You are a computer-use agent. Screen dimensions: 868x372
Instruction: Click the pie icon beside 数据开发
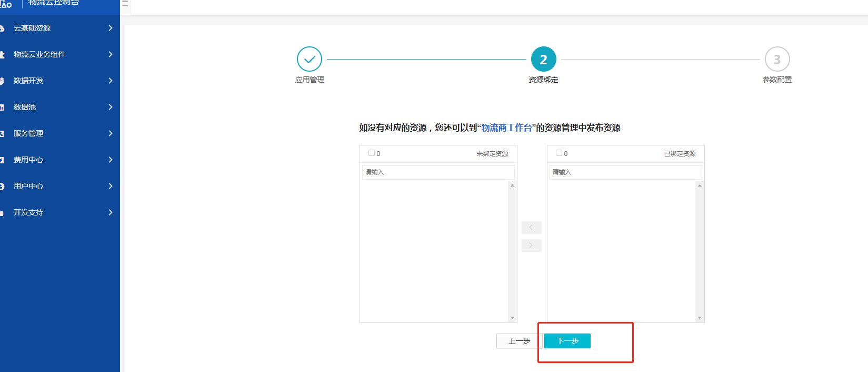tap(2, 81)
